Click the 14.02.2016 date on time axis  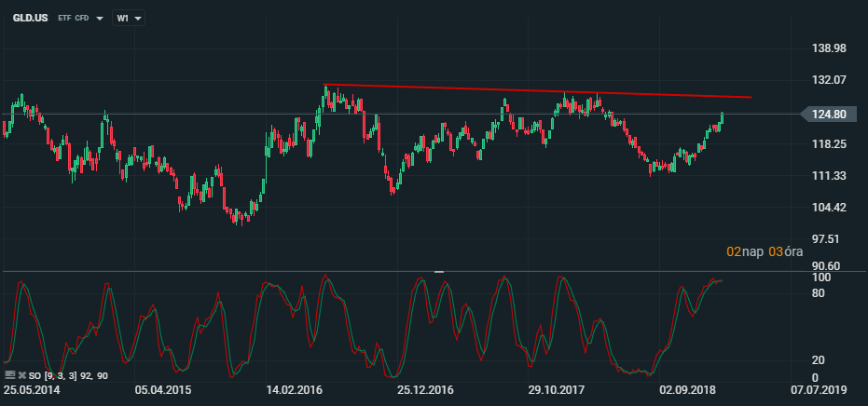[294, 391]
